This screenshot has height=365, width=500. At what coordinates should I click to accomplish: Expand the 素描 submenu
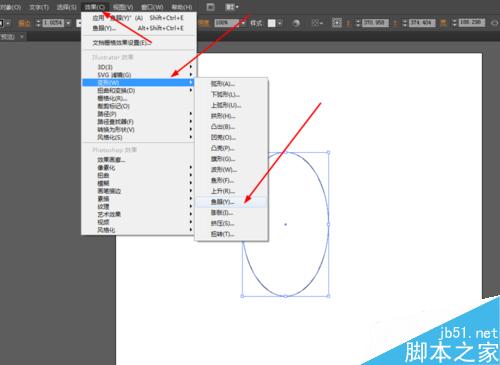click(138, 199)
